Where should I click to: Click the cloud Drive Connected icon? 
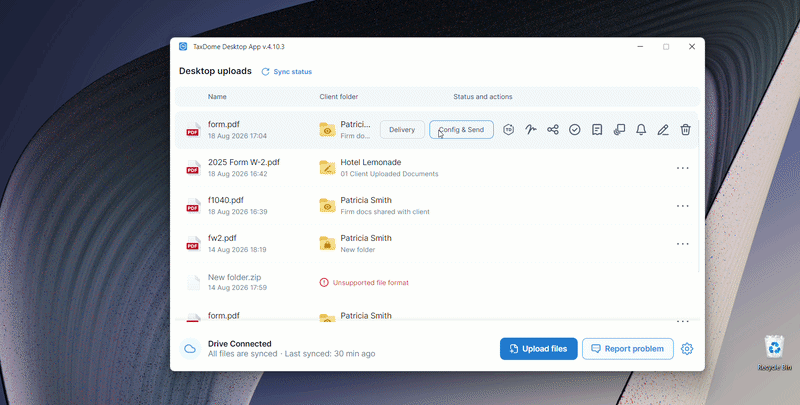coord(190,349)
